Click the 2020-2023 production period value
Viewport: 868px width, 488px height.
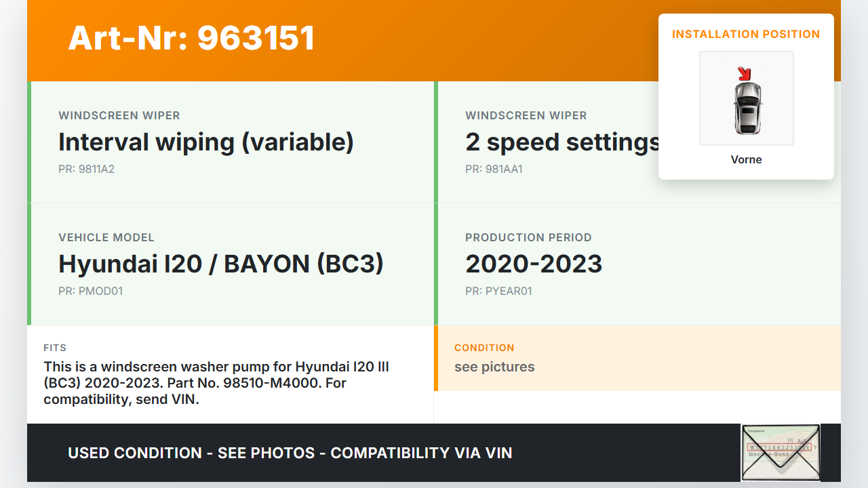coord(534,264)
